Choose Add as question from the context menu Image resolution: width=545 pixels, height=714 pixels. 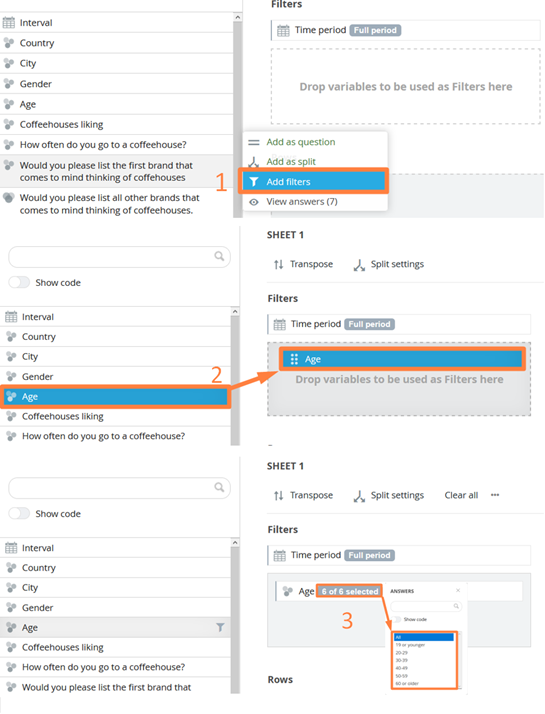click(301, 142)
